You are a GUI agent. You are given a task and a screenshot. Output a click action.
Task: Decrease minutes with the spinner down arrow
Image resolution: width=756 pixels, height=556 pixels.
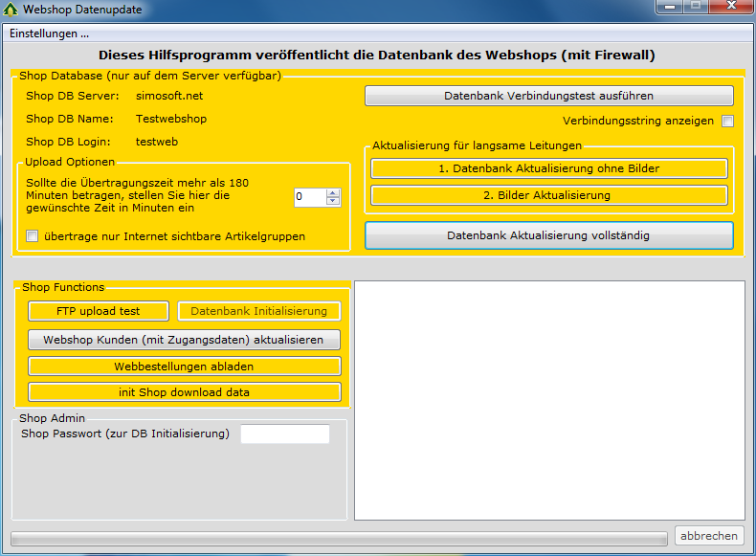pyautogui.click(x=333, y=201)
